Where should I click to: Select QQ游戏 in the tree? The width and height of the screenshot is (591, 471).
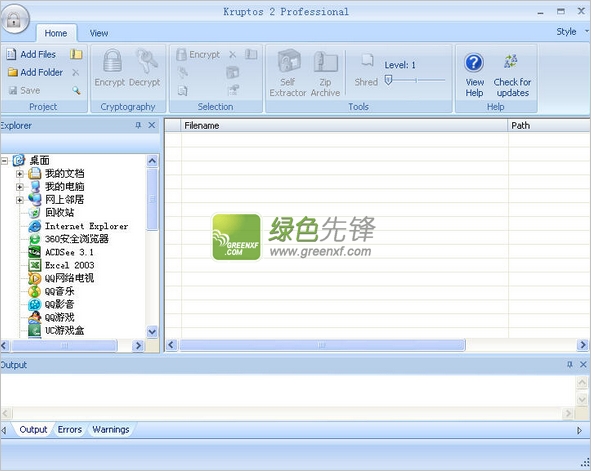59,317
